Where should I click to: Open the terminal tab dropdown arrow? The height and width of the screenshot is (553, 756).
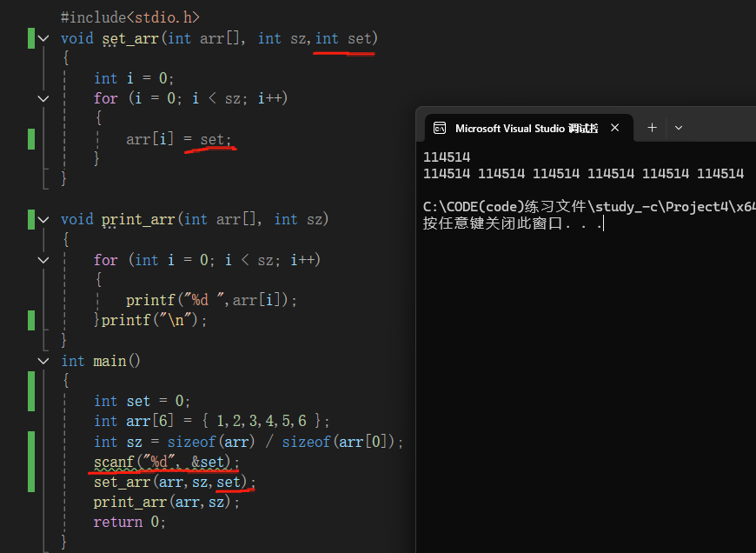coord(679,128)
